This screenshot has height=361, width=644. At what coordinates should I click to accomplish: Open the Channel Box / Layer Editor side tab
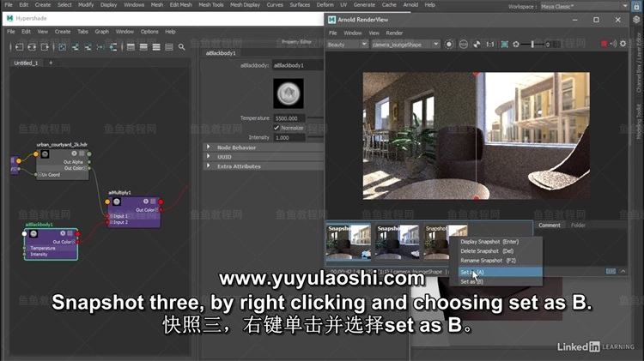[639, 62]
